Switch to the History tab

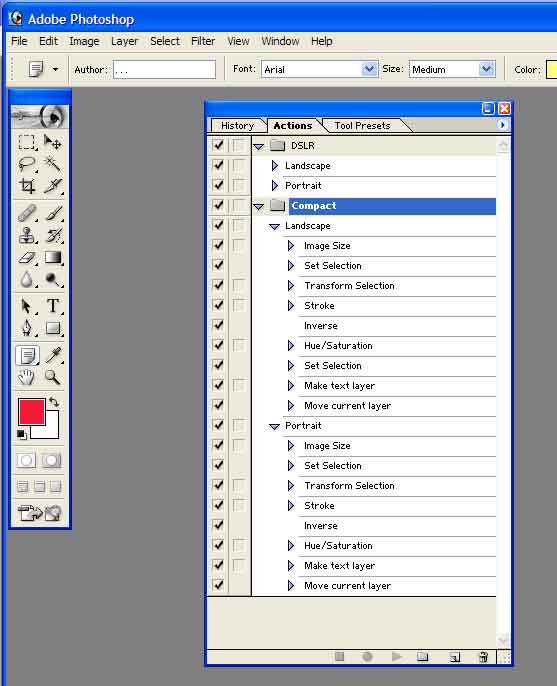pos(238,126)
